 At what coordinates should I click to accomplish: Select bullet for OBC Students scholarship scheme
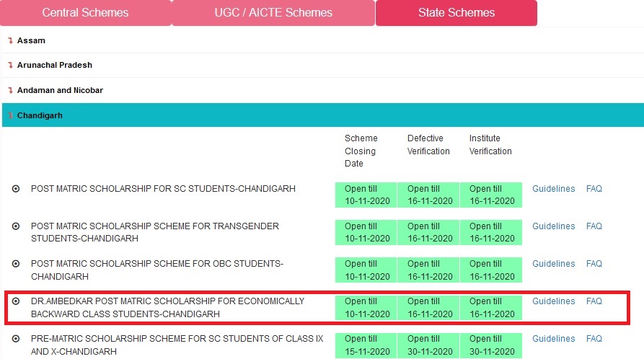(x=16, y=264)
